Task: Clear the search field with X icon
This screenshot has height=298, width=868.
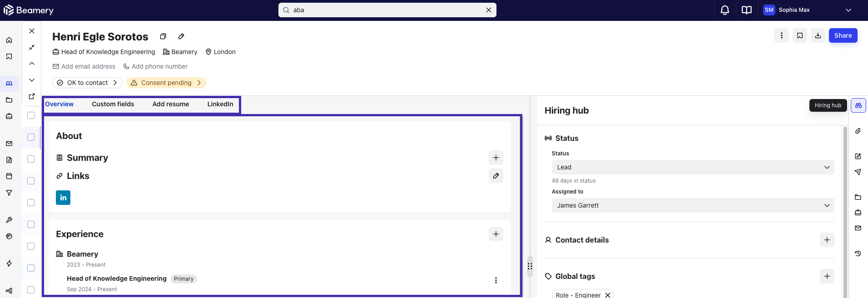Action: 489,10
